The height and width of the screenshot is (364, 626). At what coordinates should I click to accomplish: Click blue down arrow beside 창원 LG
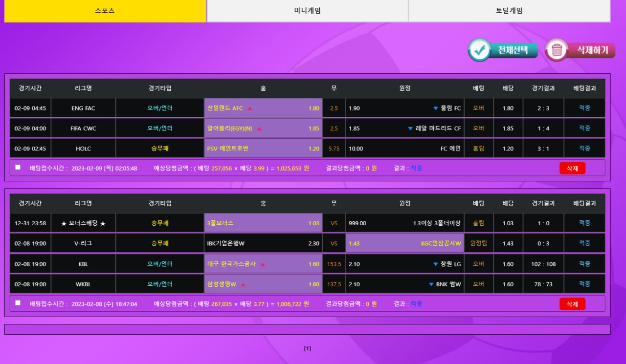coord(435,264)
